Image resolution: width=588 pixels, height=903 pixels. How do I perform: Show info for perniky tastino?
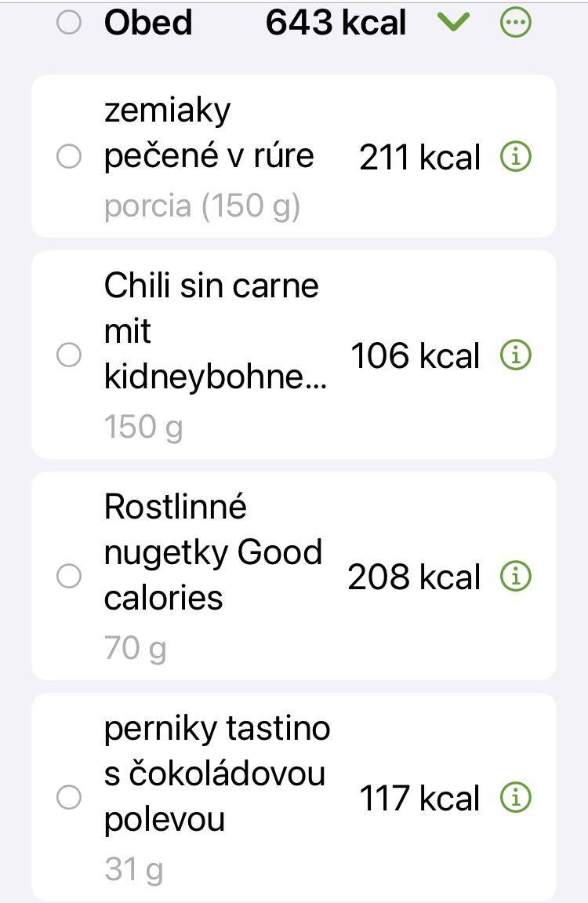tap(515, 798)
